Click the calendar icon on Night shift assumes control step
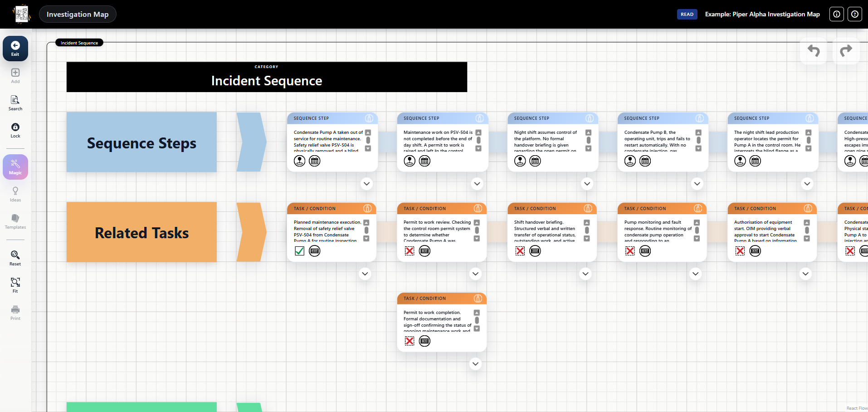Image resolution: width=868 pixels, height=412 pixels. point(535,161)
